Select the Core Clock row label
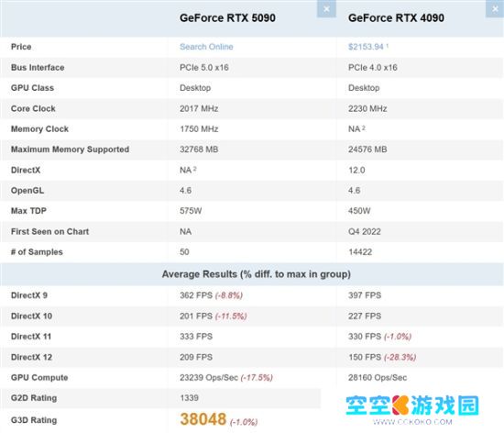The image size is (504, 433). click(33, 109)
